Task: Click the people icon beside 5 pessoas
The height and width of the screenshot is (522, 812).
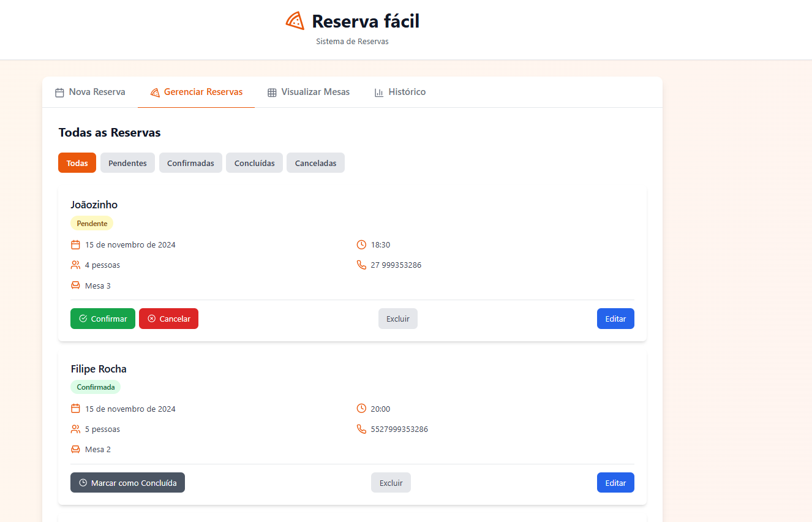Action: [75, 429]
